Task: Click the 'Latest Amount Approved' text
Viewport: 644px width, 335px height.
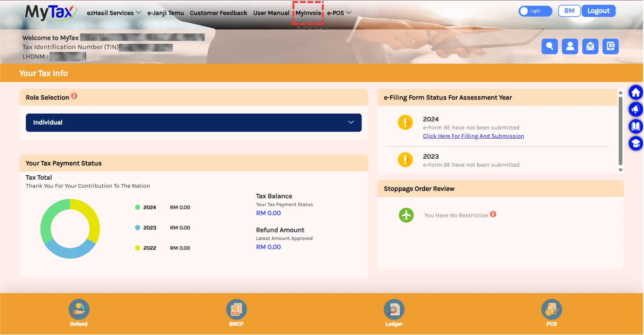Action: pos(284,238)
